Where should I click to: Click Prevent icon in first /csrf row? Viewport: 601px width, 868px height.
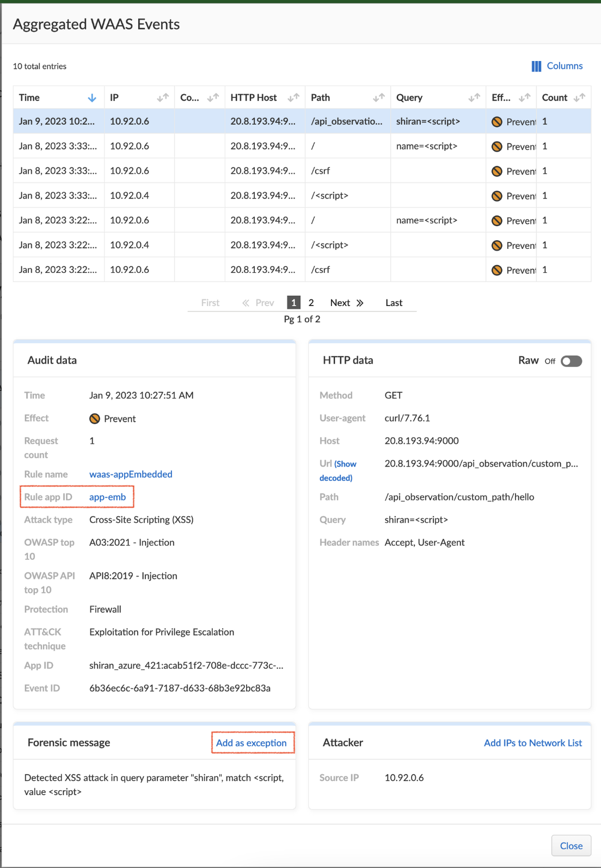tap(497, 172)
